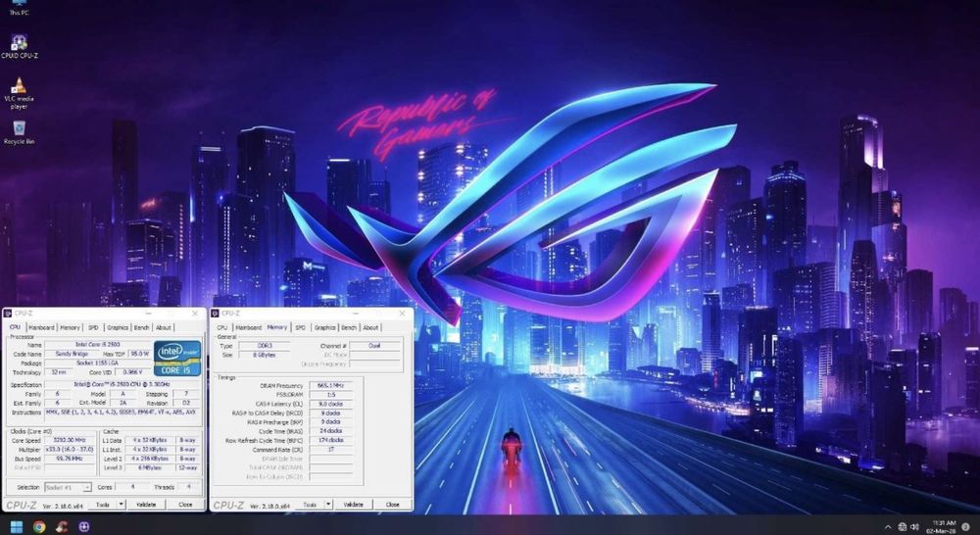Click the Row Refresh Cycle Time value 174 clocks
This screenshot has height=535, width=980.
coord(330,441)
